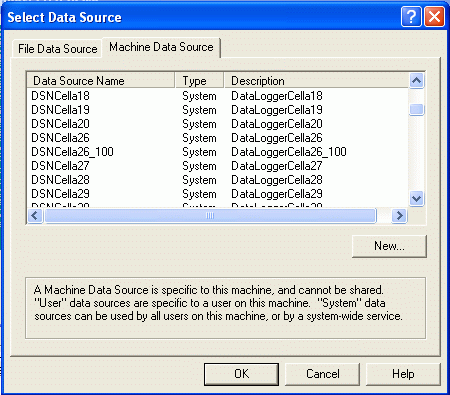
Task: Click the horizontal scrollbar thumb
Action: tap(210, 216)
